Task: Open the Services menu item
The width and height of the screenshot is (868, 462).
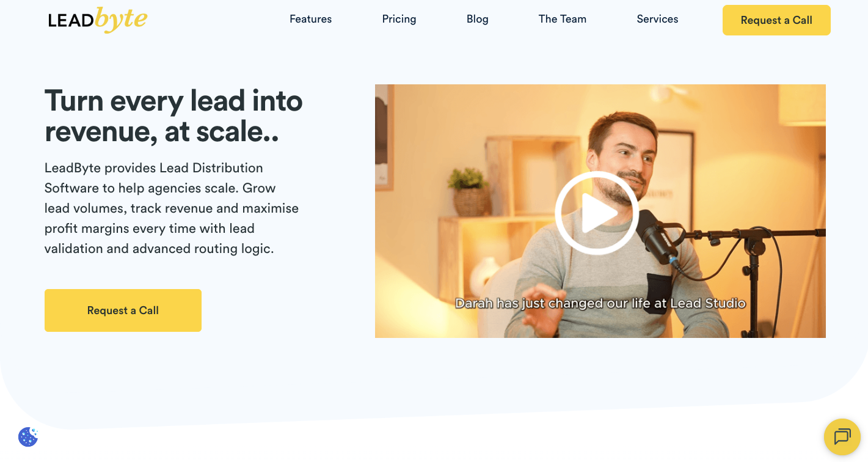Action: click(x=657, y=19)
